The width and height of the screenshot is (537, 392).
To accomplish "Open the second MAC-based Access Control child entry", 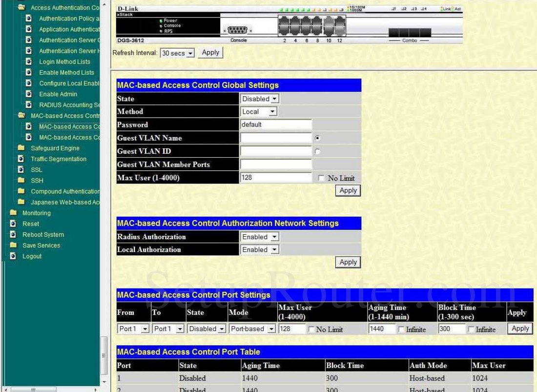I will click(69, 137).
